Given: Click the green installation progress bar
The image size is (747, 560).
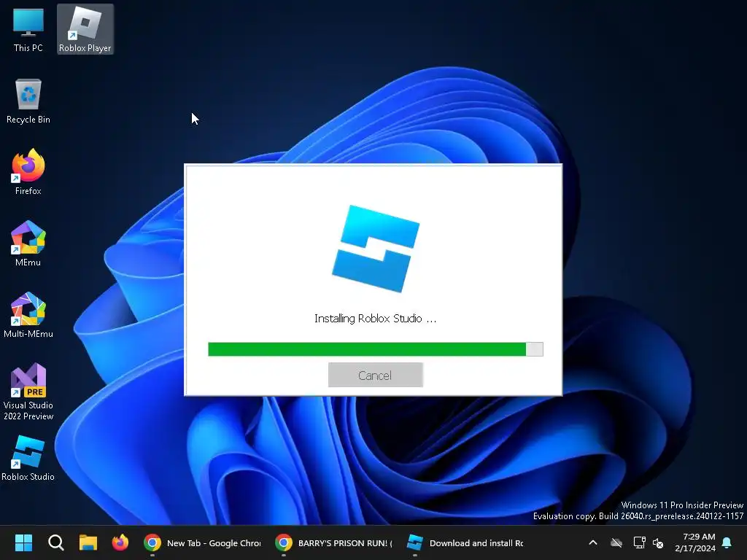Looking at the screenshot, I should click(376, 349).
